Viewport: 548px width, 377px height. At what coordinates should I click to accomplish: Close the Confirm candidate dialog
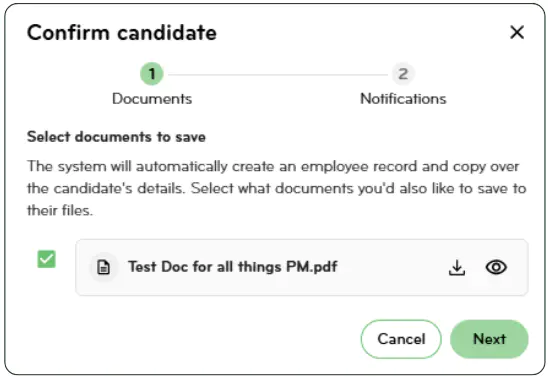tap(517, 32)
